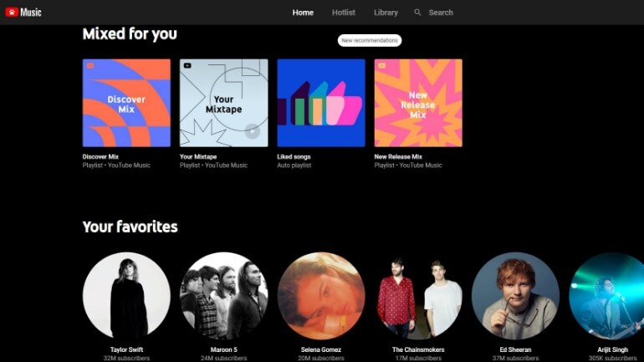
Task: Click the New recommendations button
Action: pyautogui.click(x=370, y=40)
